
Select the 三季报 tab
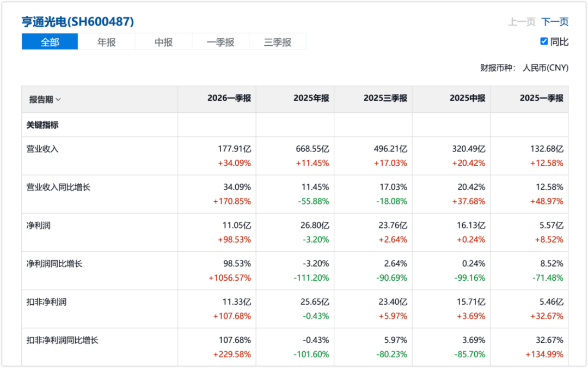(x=278, y=41)
